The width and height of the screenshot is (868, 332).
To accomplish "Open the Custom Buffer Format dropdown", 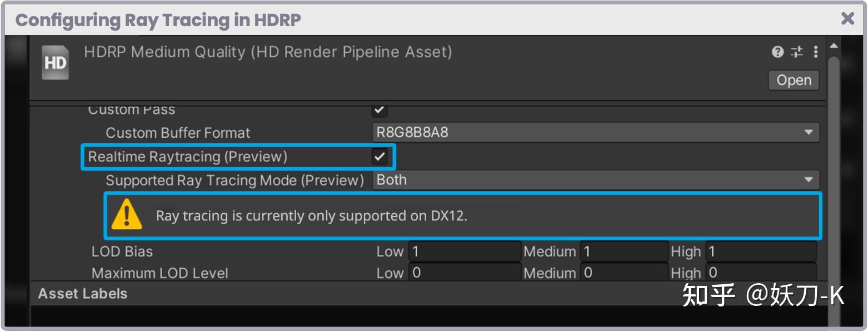I will pos(595,132).
